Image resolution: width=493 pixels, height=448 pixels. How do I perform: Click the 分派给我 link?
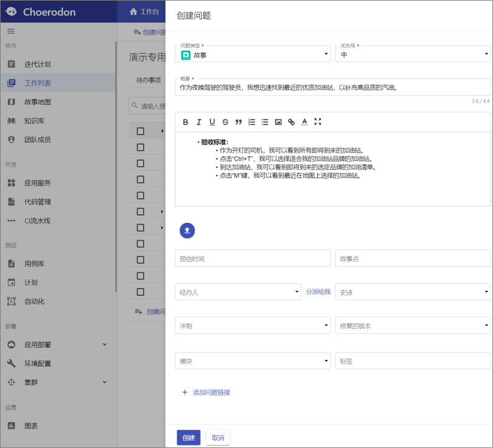pos(318,292)
